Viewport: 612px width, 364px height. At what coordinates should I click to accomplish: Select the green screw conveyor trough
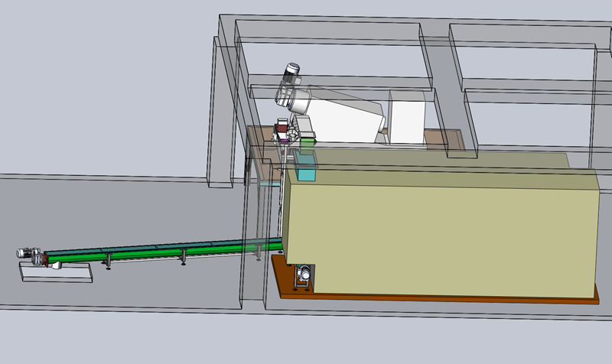click(x=153, y=253)
